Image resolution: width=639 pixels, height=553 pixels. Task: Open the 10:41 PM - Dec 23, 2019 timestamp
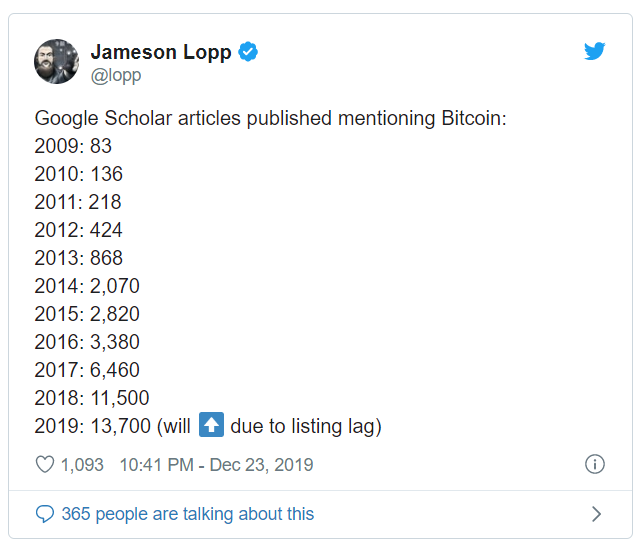216,465
